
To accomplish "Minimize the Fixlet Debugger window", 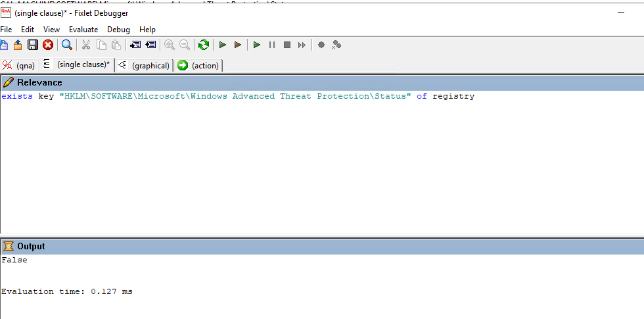I will [x=620, y=13].
